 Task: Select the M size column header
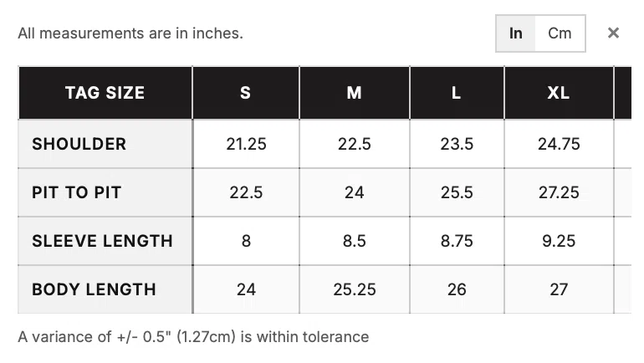355,93
